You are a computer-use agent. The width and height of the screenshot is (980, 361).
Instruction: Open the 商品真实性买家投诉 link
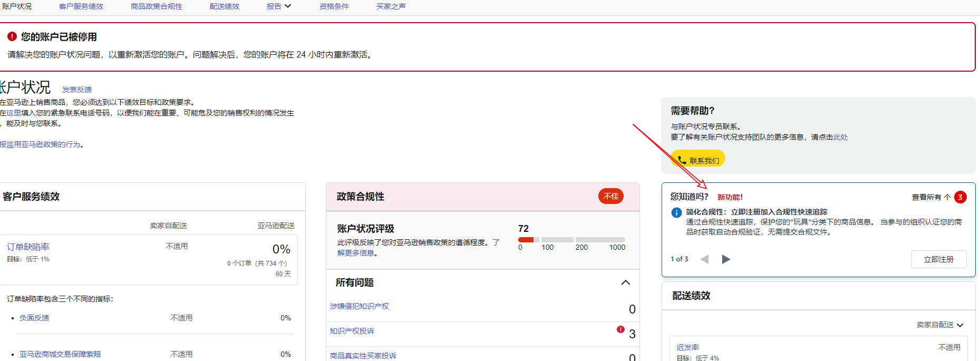(x=363, y=356)
